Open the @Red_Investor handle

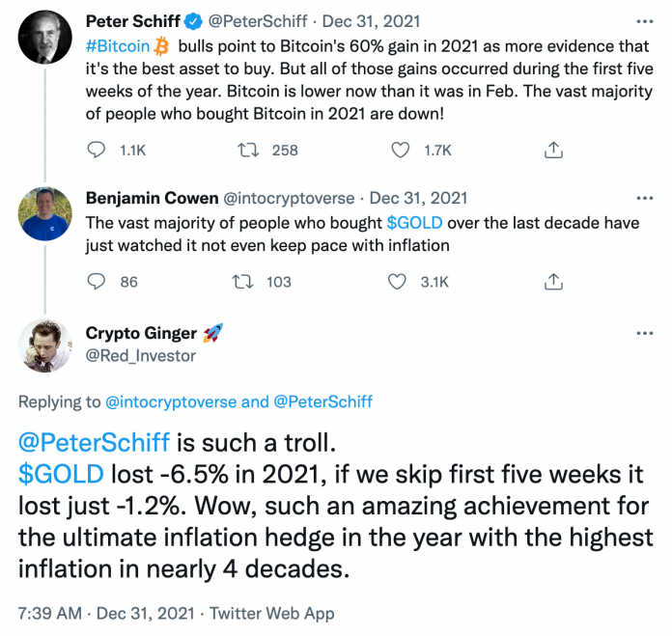(x=140, y=356)
